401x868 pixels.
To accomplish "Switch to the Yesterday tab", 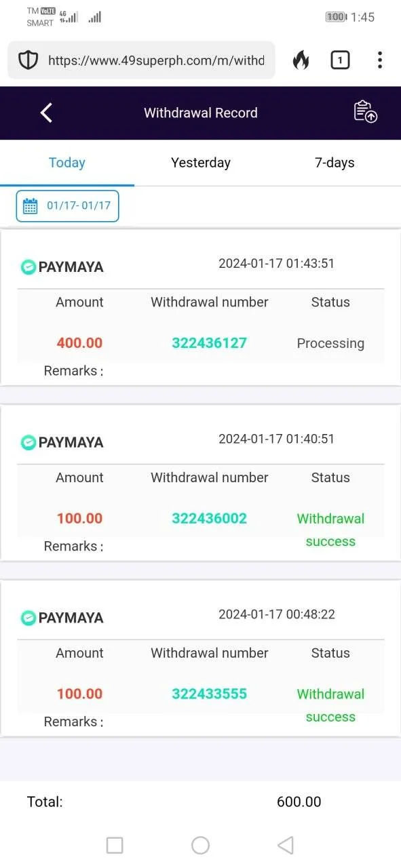I will point(201,163).
